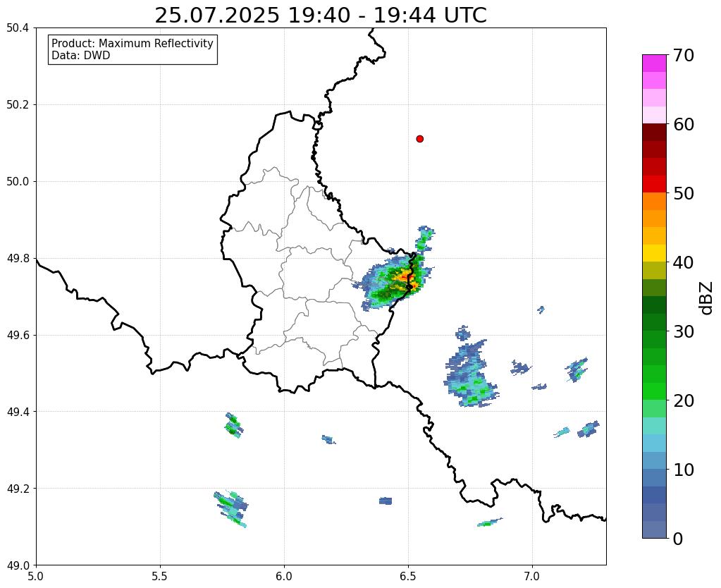Click the latitude tick label 50.2

click(x=18, y=105)
